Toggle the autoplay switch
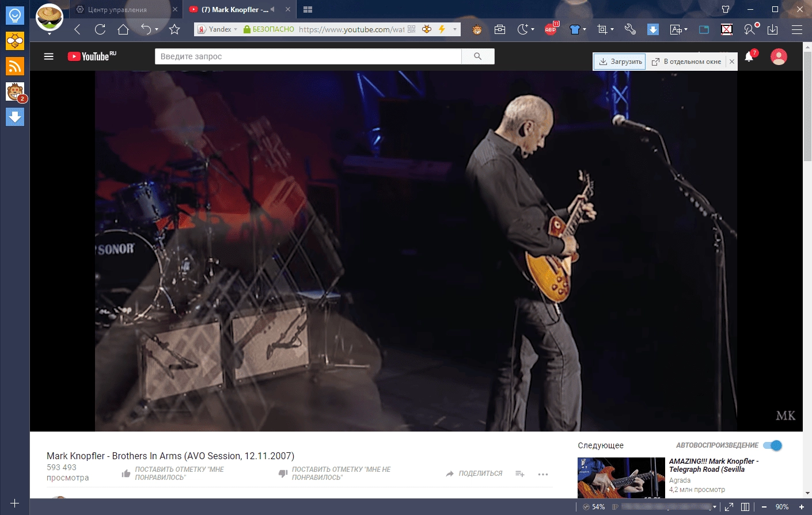This screenshot has height=515, width=812. (772, 445)
